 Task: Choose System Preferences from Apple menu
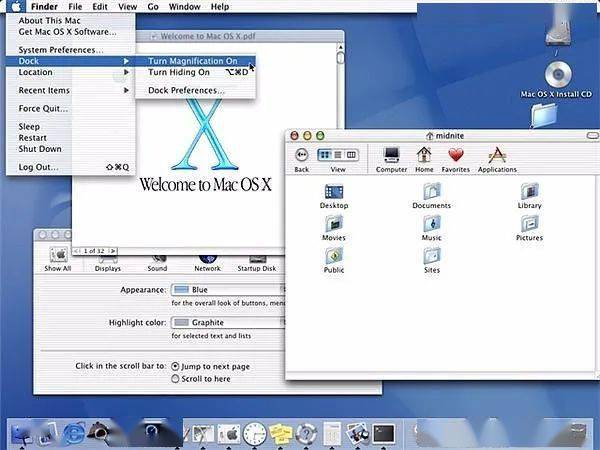tap(70, 50)
